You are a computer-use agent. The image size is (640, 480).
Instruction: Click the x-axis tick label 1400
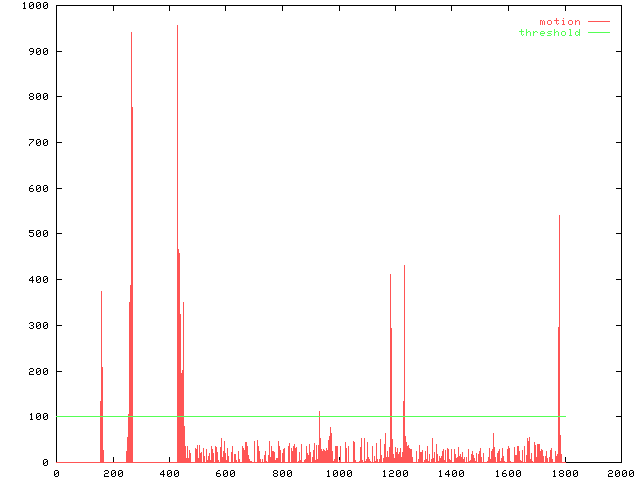click(451, 473)
